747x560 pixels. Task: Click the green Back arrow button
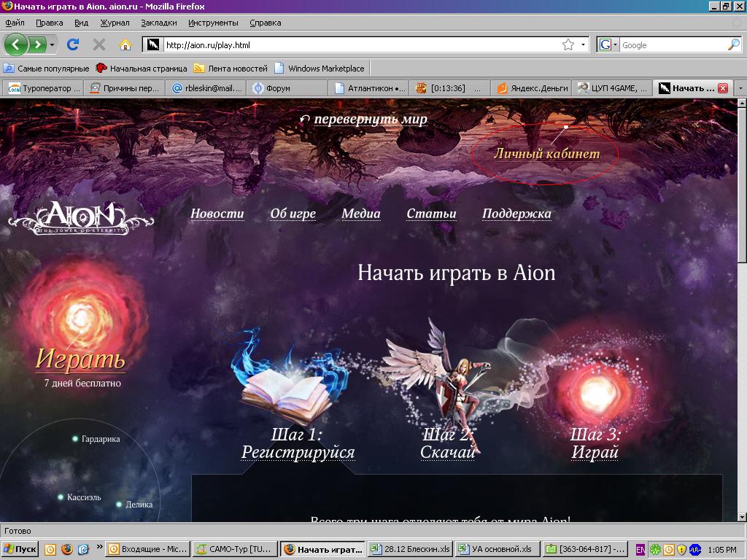click(x=17, y=44)
